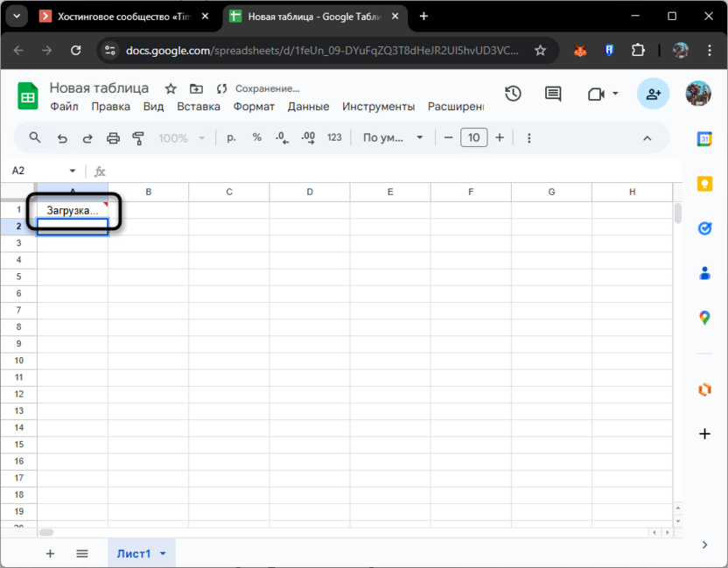728x568 pixels.
Task: Apply ruble currency format
Action: point(231,137)
